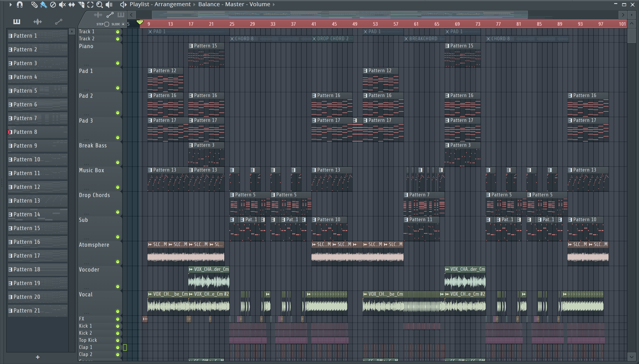Expand the arrow after Playlist - Arrangement

click(x=194, y=4)
